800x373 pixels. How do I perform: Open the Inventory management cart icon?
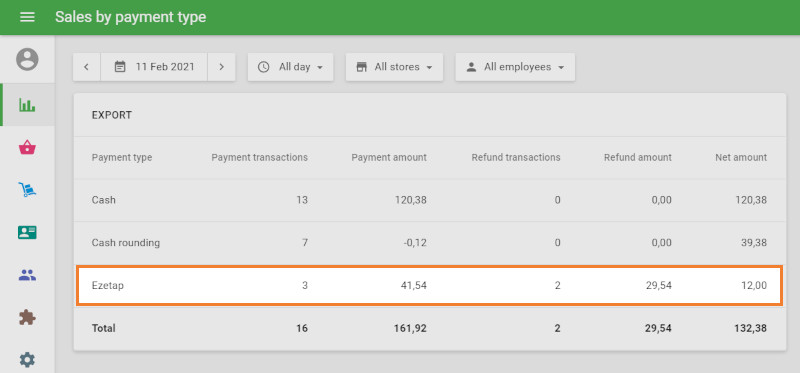tap(27, 190)
